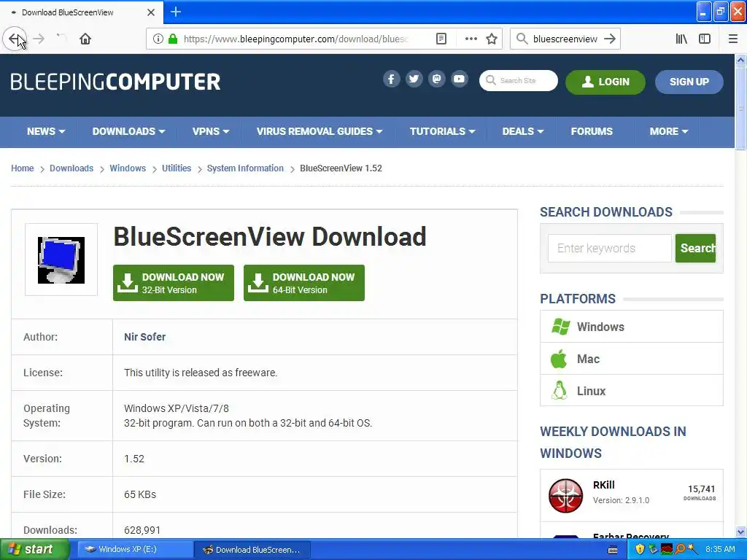Click the LOGIN button
The width and height of the screenshot is (747, 560).
(x=605, y=82)
